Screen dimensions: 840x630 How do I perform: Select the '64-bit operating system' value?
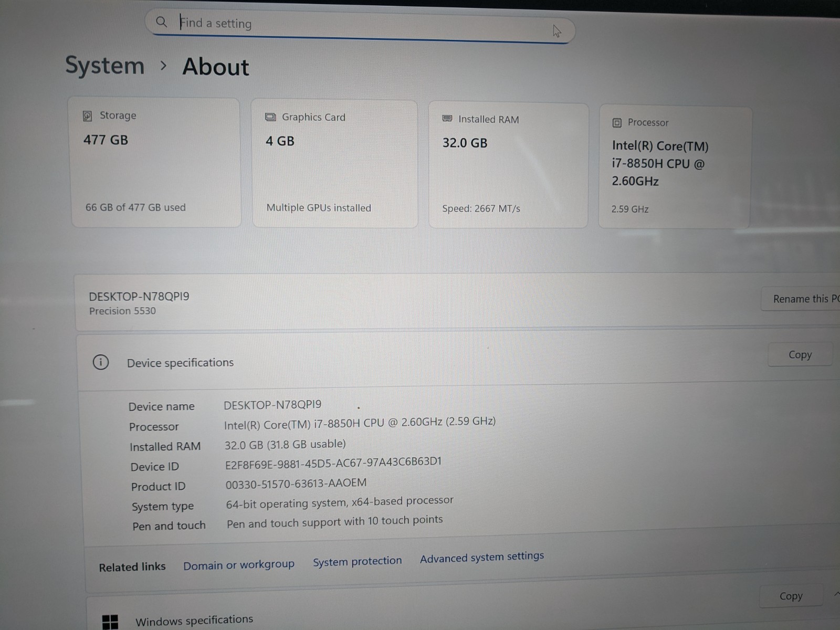coord(340,502)
